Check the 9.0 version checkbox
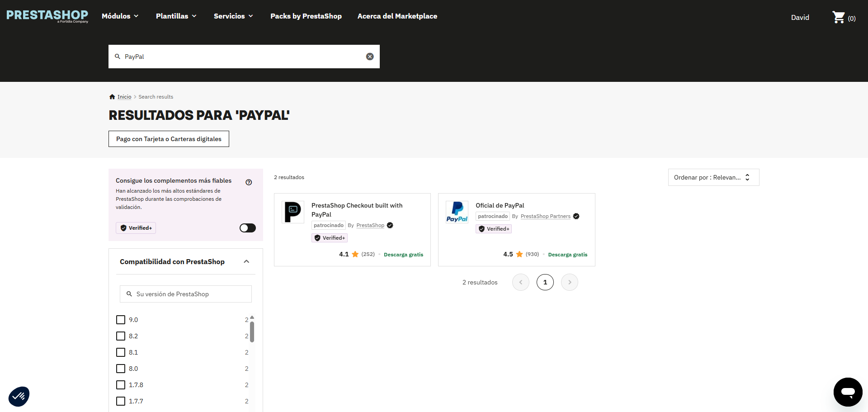This screenshot has height=412, width=868. (121, 320)
